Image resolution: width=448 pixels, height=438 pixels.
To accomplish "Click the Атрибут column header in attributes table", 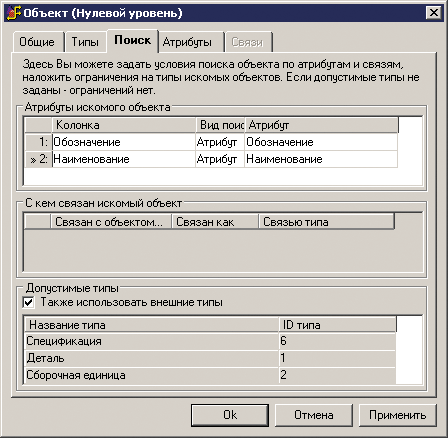I will pos(321,125).
